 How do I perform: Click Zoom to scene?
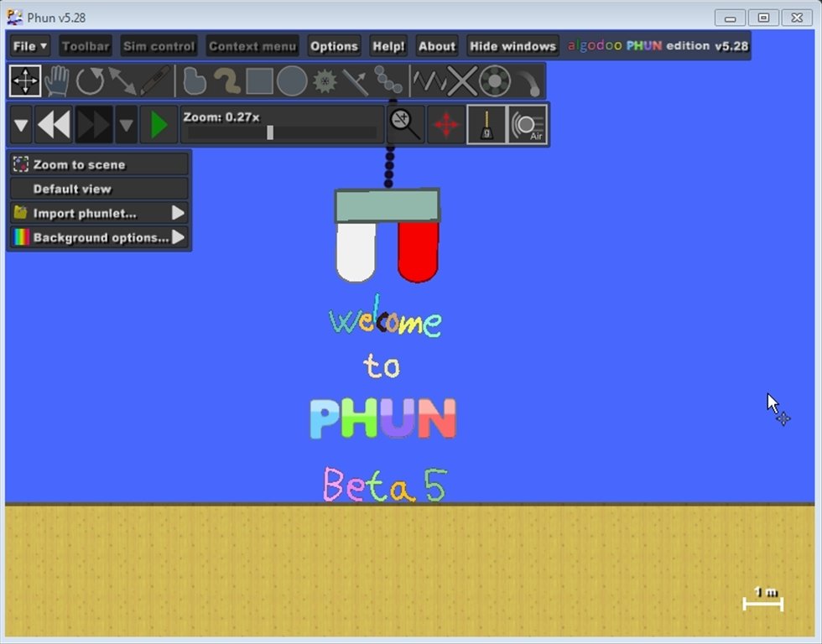tap(99, 164)
